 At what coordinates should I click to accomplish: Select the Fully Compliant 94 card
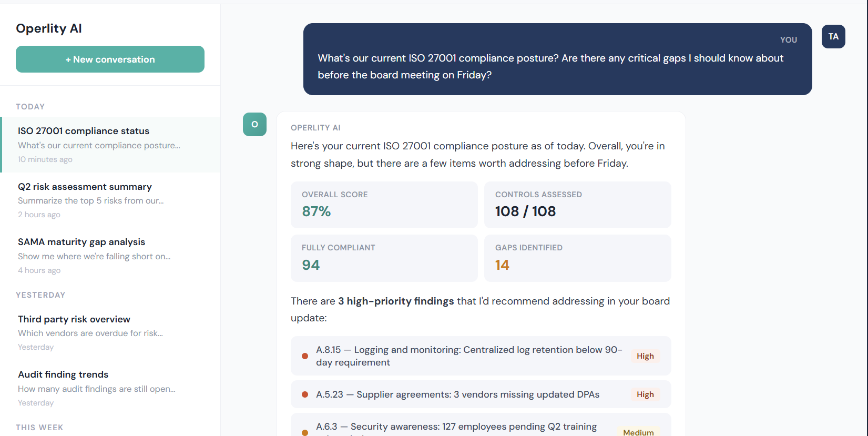[384, 258]
